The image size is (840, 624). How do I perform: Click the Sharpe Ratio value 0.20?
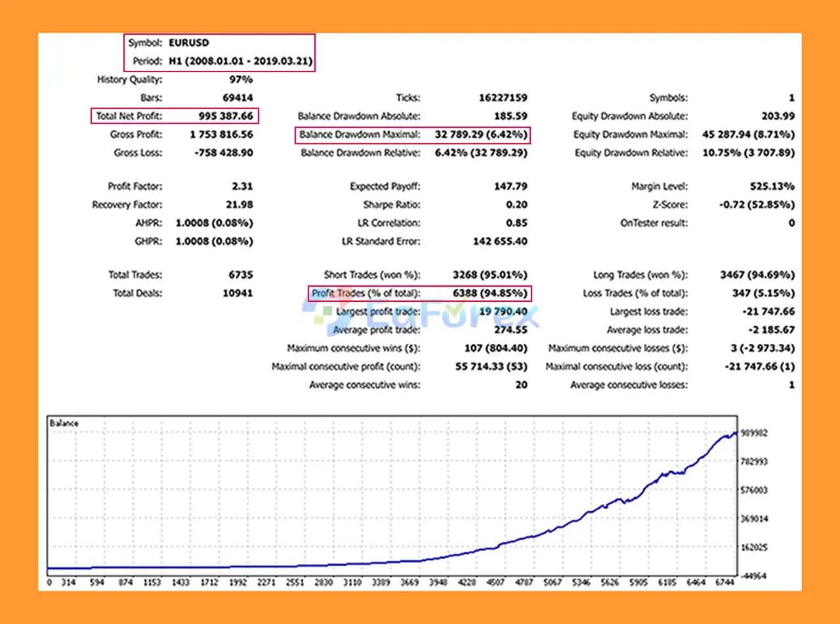[516, 205]
